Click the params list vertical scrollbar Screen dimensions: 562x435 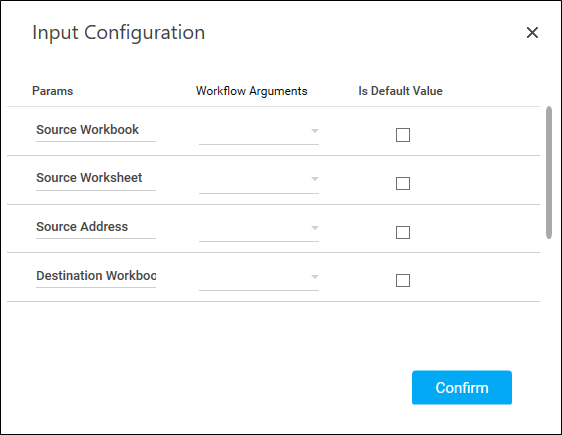pos(549,172)
